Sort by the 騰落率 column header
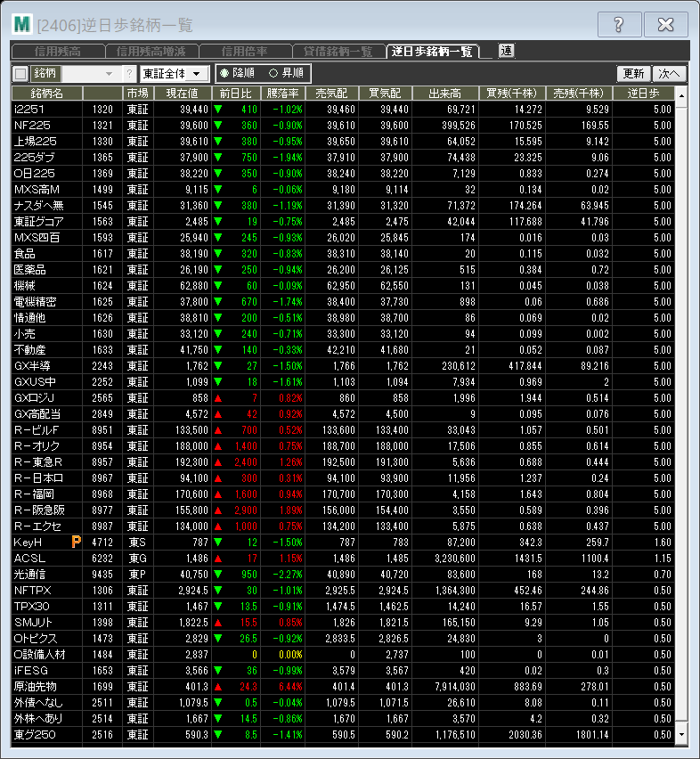This screenshot has width=700, height=759. click(283, 93)
